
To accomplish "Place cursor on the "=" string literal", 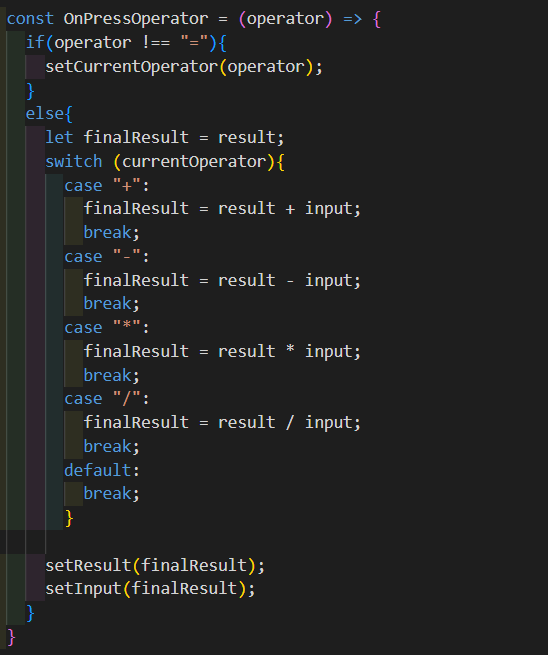I will coord(194,43).
